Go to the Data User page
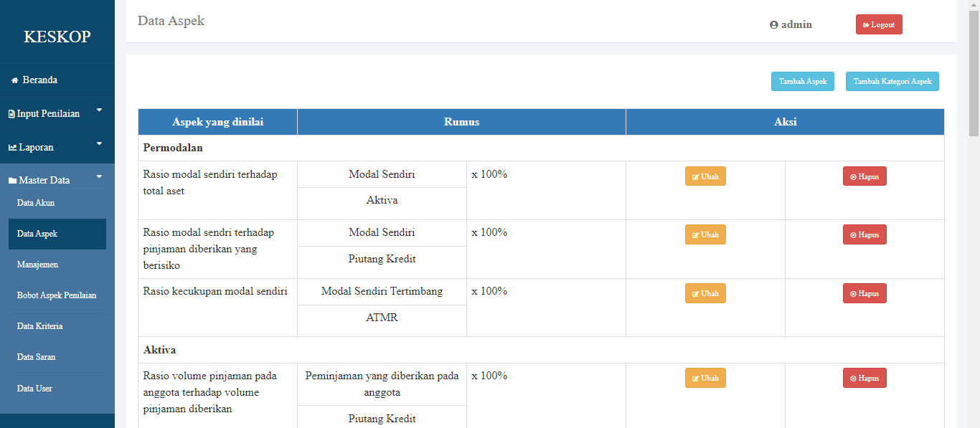The height and width of the screenshot is (428, 980). [x=57, y=389]
